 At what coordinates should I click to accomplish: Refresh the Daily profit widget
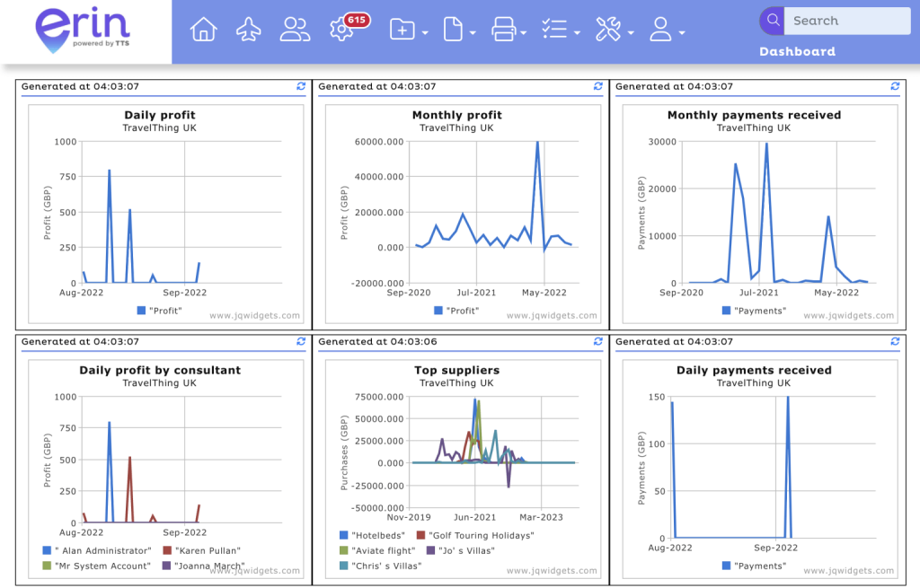pos(301,87)
